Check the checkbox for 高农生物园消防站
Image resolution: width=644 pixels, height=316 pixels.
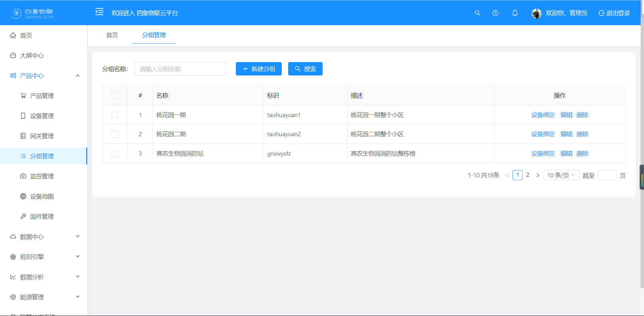[x=115, y=153]
